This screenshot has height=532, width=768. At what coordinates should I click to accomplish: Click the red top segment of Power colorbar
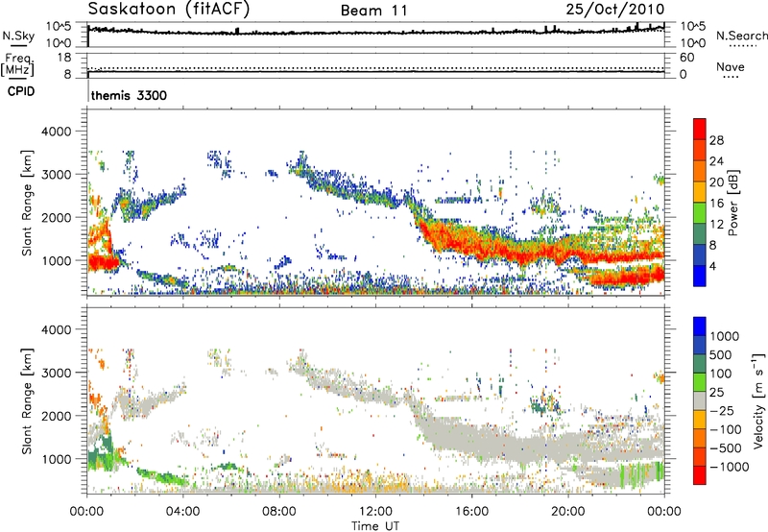700,129
